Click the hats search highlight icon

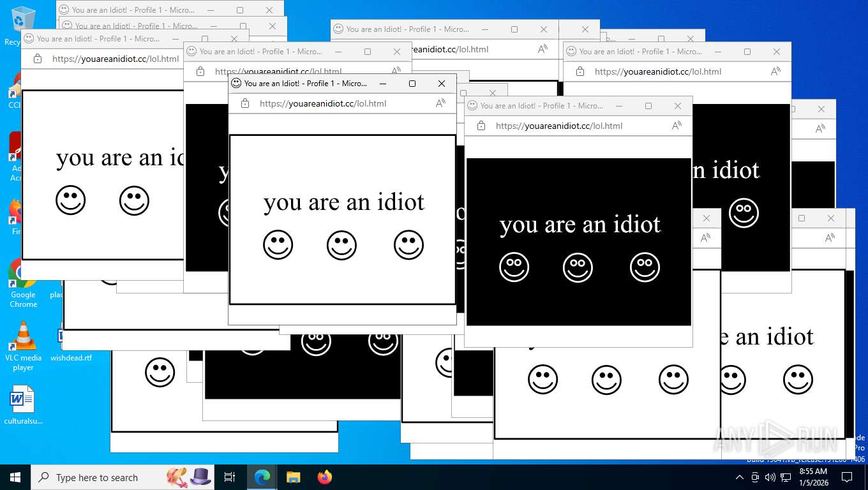[x=189, y=477]
